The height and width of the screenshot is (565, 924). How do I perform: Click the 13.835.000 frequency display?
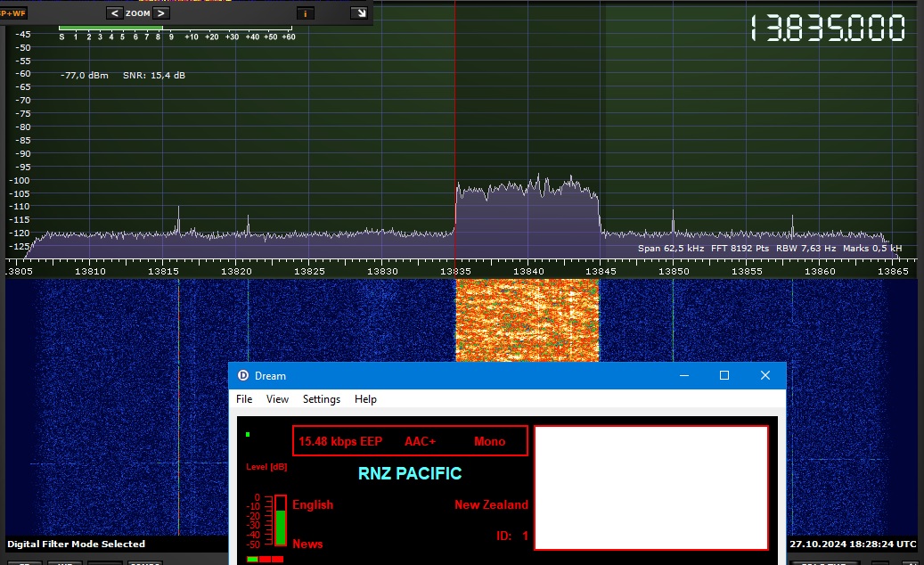(828, 29)
